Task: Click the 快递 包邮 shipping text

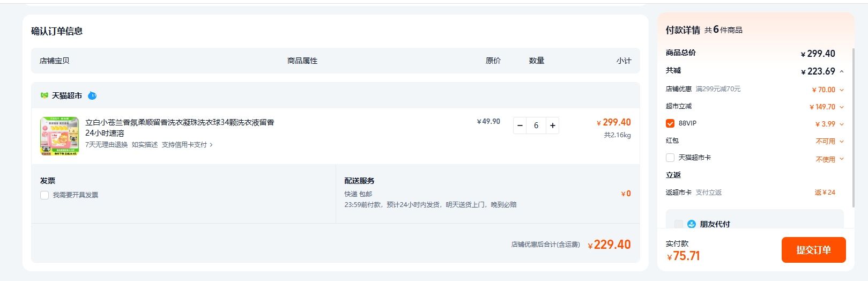Action: click(358, 194)
